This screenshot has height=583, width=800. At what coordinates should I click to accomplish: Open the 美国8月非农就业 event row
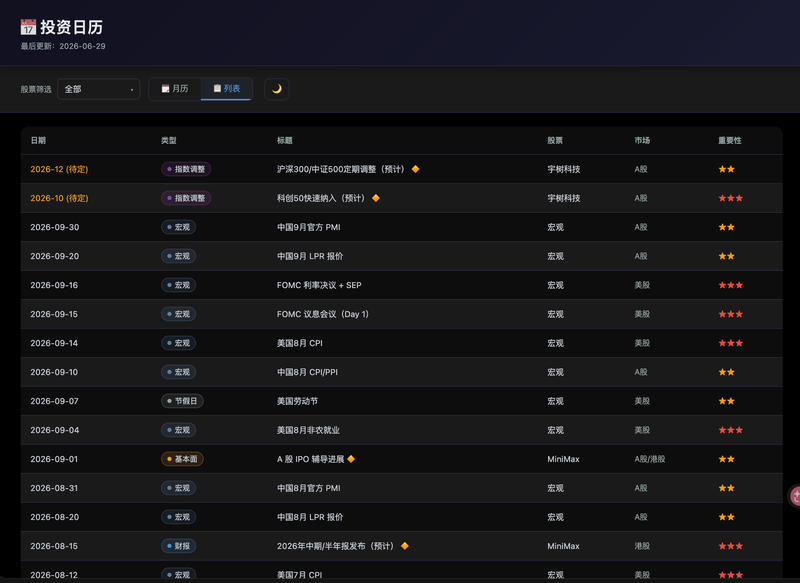point(402,430)
